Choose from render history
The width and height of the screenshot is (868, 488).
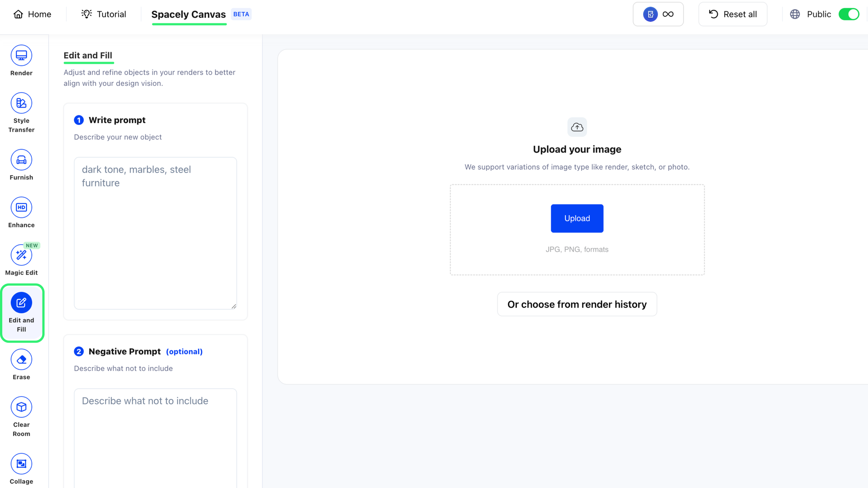577,304
